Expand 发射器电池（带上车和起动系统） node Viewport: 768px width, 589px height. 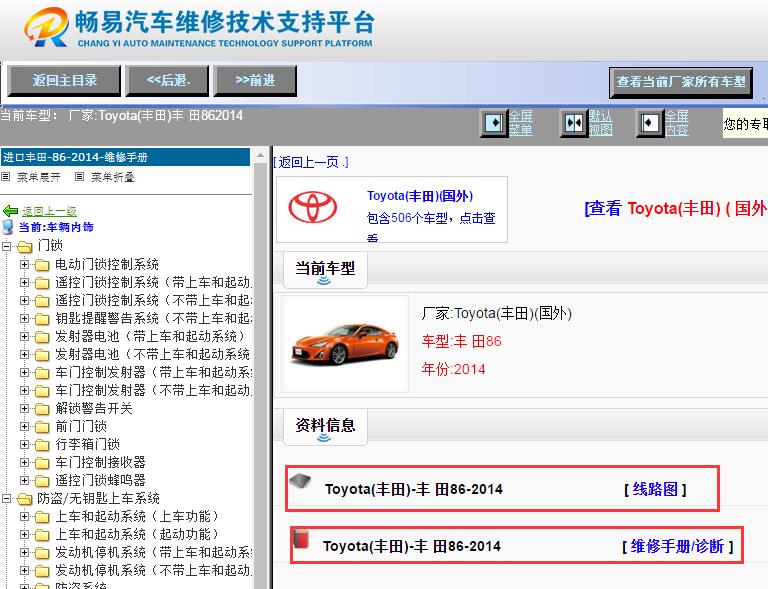tap(24, 336)
